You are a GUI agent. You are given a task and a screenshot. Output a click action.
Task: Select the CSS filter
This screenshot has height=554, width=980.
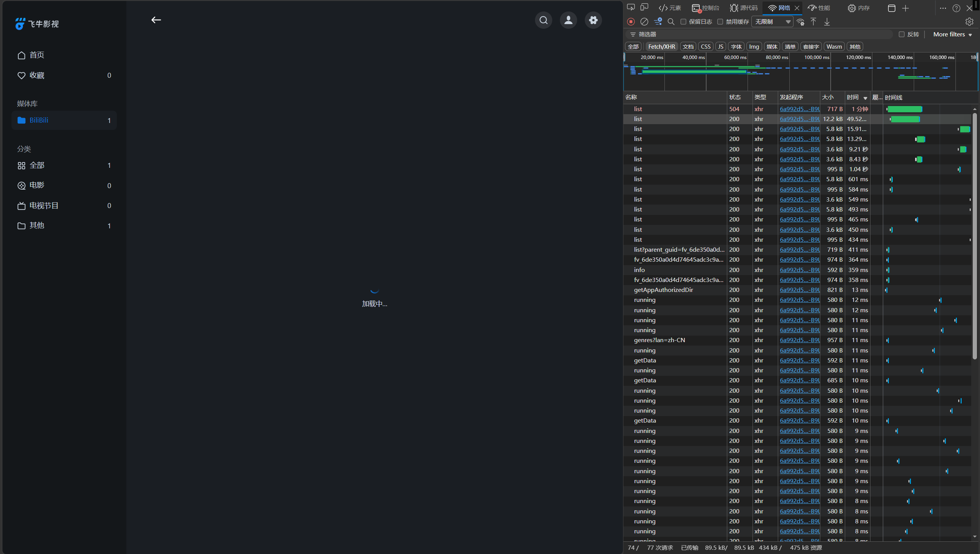click(x=705, y=47)
